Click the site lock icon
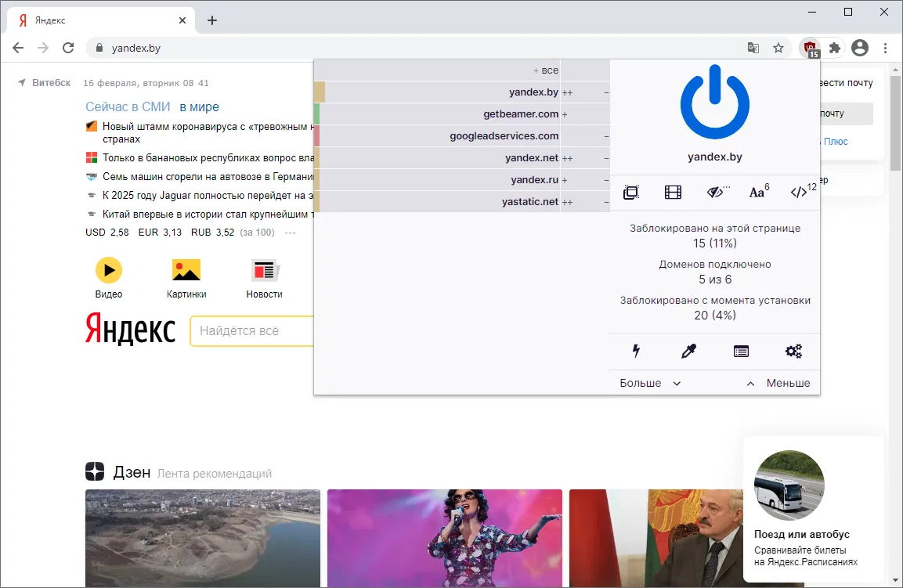Screen dimensions: 903x588 coord(99,48)
